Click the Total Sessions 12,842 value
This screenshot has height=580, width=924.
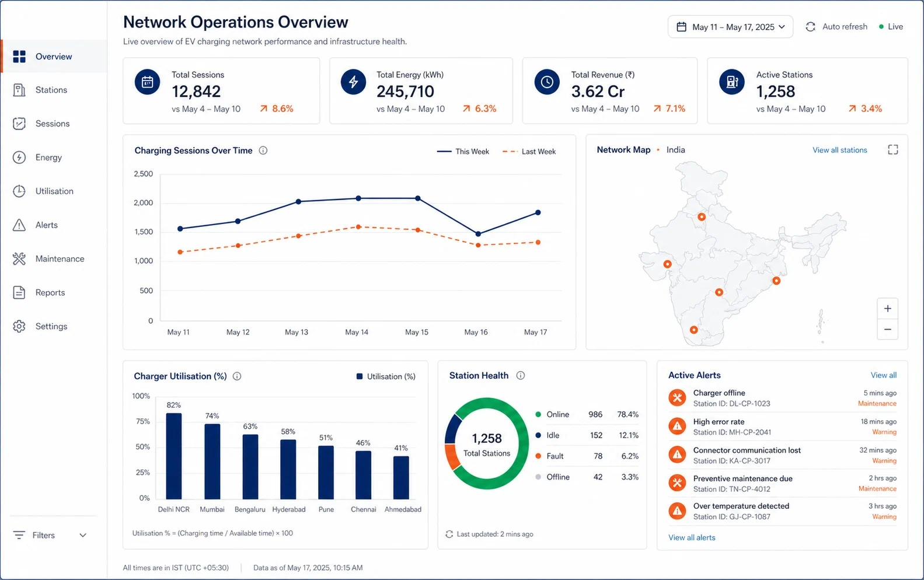pos(196,92)
